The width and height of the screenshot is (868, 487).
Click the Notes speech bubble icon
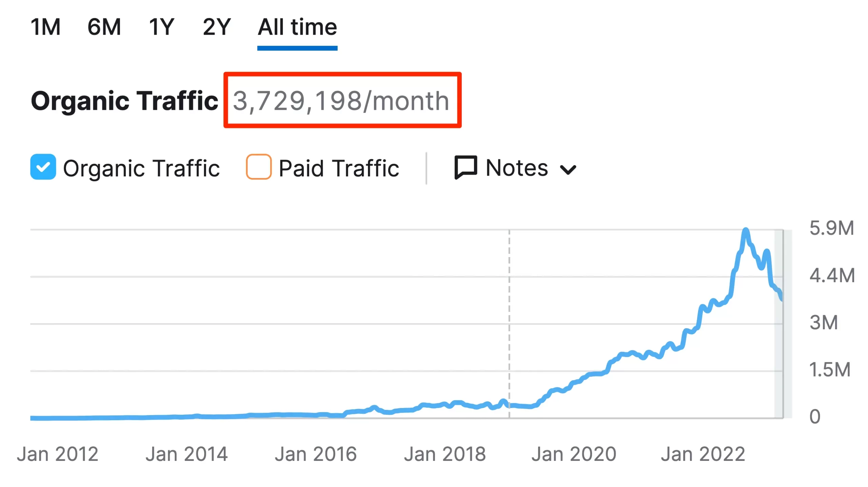466,167
